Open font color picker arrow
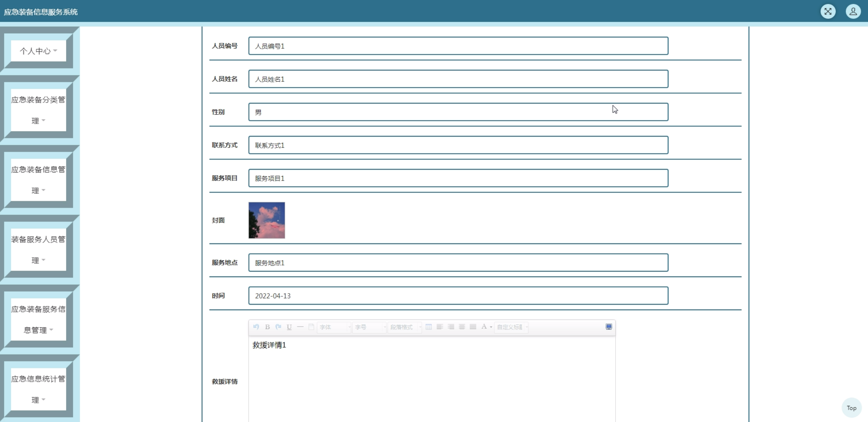The image size is (868, 422). pos(491,327)
